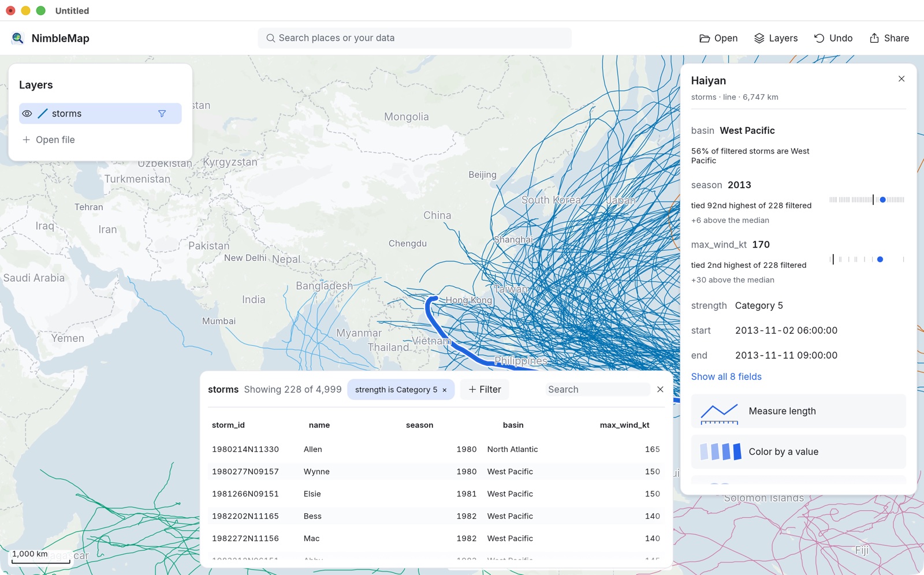Select the Mac storm row
The image size is (924, 575).
pos(436,539)
